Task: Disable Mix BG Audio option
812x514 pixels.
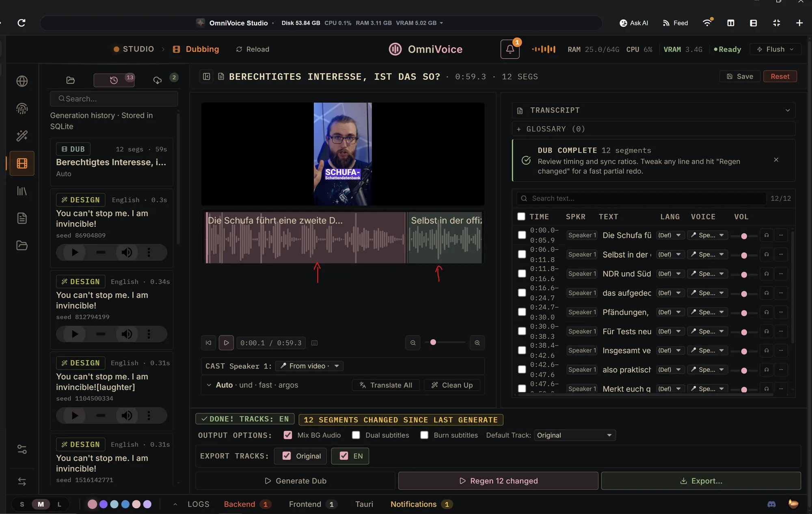Action: [288, 435]
